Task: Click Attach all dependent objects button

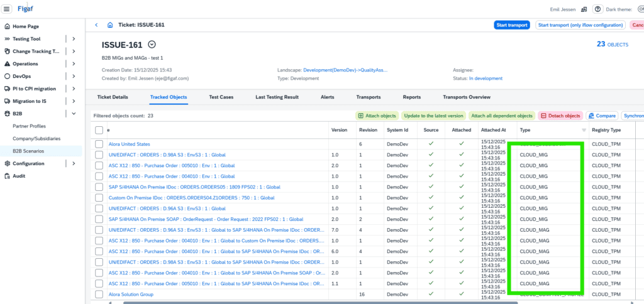Action: 501,116
